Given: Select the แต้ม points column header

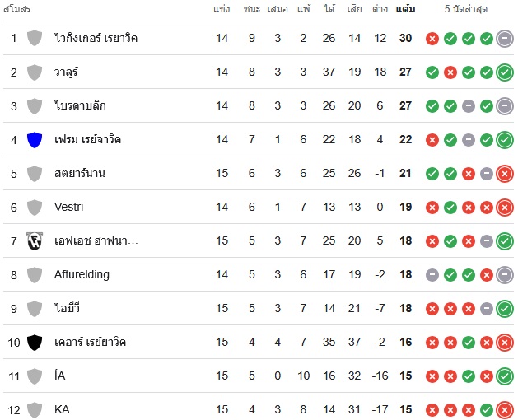Looking at the screenshot, I should 405,9.
